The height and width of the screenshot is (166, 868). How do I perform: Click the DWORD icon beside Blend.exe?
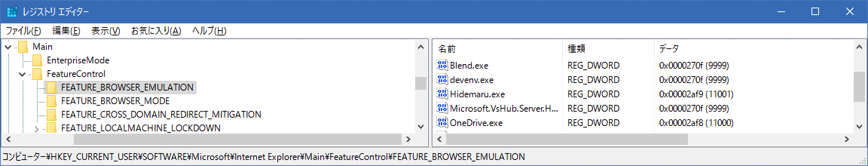pos(442,65)
